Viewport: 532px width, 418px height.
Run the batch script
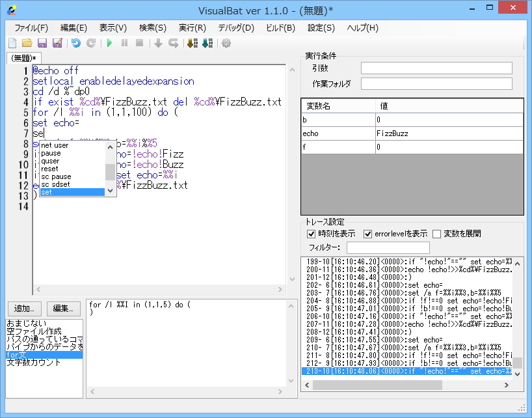(111, 44)
